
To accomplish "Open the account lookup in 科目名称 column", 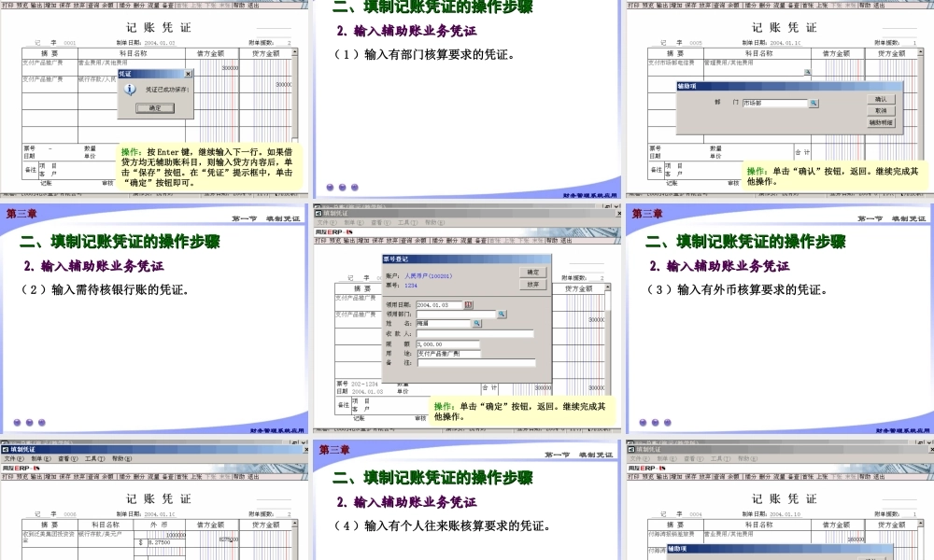I will 806,70.
